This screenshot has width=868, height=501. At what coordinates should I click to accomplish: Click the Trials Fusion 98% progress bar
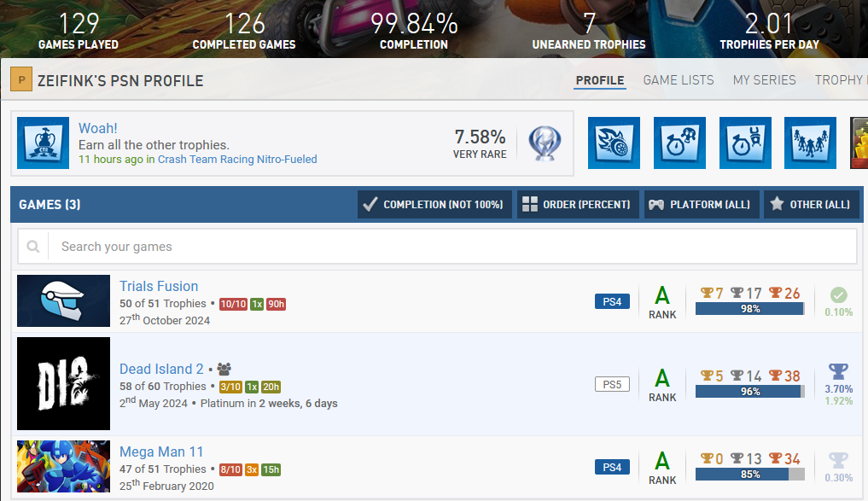(750, 309)
